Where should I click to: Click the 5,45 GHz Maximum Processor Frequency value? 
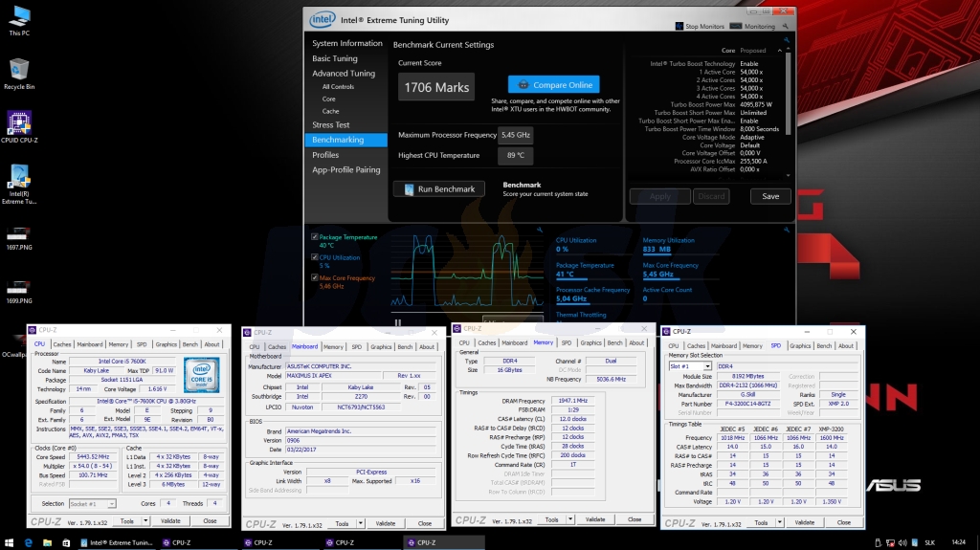point(516,135)
